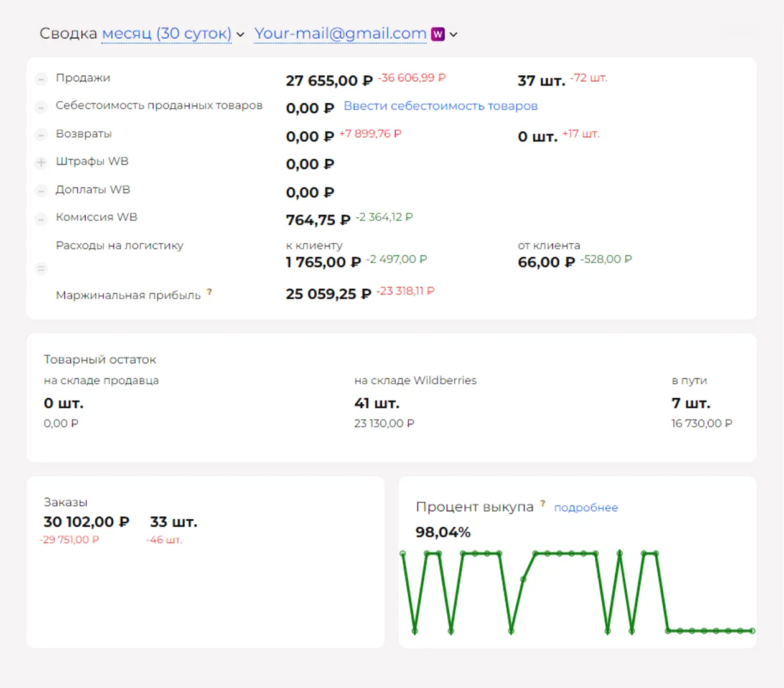
Task: Expand the Штрафы WB plus icon
Action: (41, 163)
